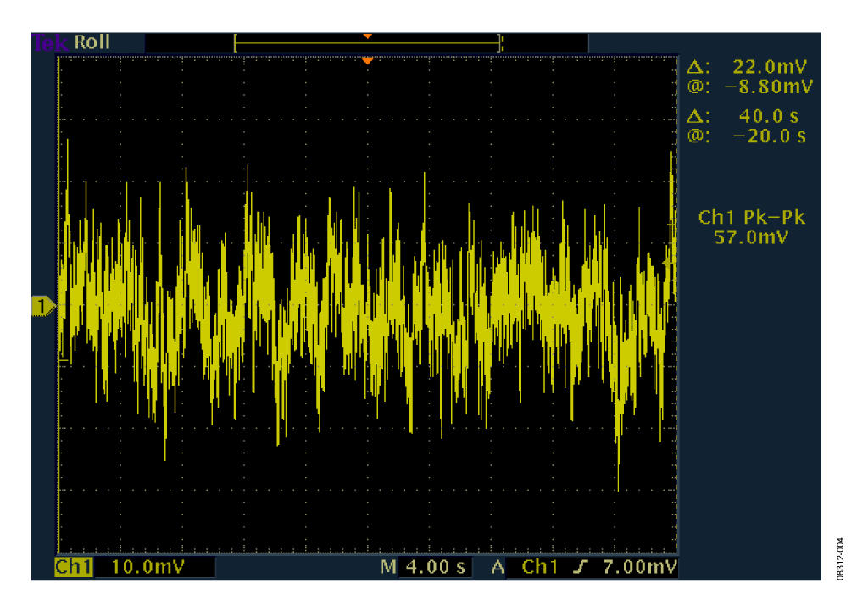The width and height of the screenshot is (868, 611).
Task: Click the orange trigger marker atop the graticule
Action: tap(367, 61)
